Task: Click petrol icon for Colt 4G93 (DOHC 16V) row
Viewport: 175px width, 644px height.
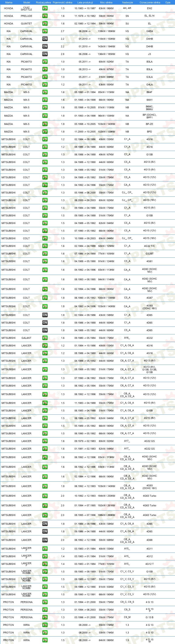Action: pyautogui.click(x=45, y=307)
